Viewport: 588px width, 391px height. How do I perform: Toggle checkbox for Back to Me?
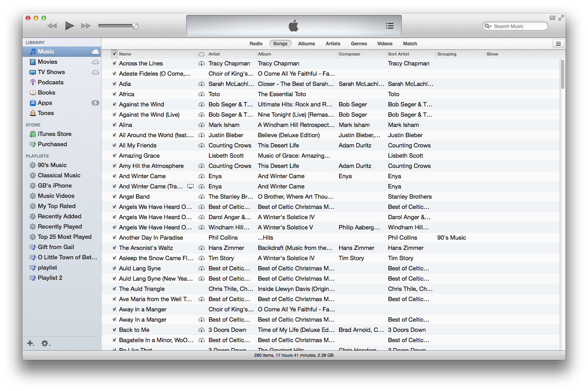pyautogui.click(x=114, y=330)
